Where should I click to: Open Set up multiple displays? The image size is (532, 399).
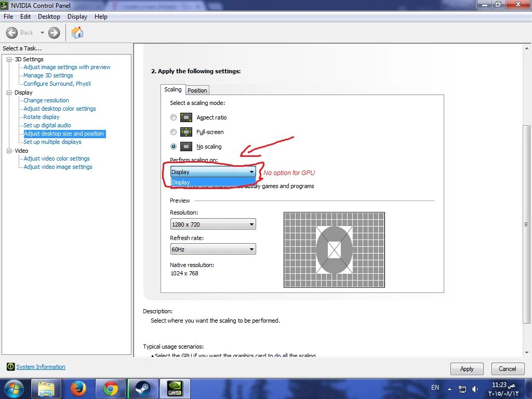[52, 142]
